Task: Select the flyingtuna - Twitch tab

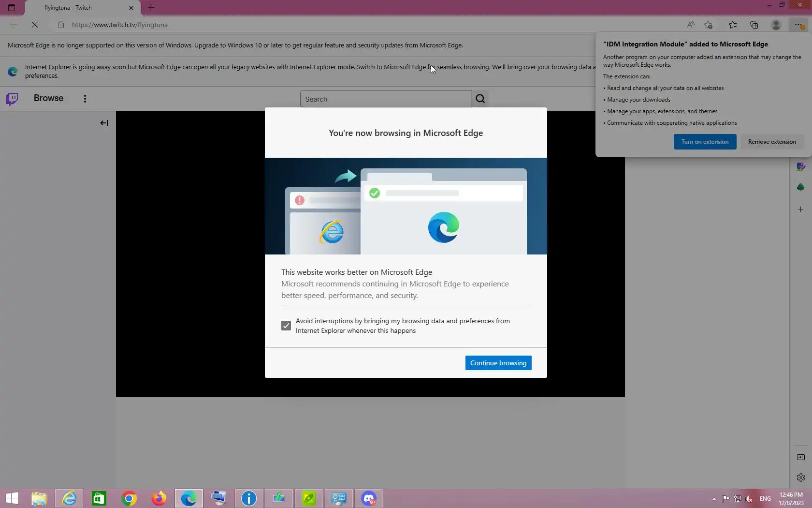Action: point(82,8)
